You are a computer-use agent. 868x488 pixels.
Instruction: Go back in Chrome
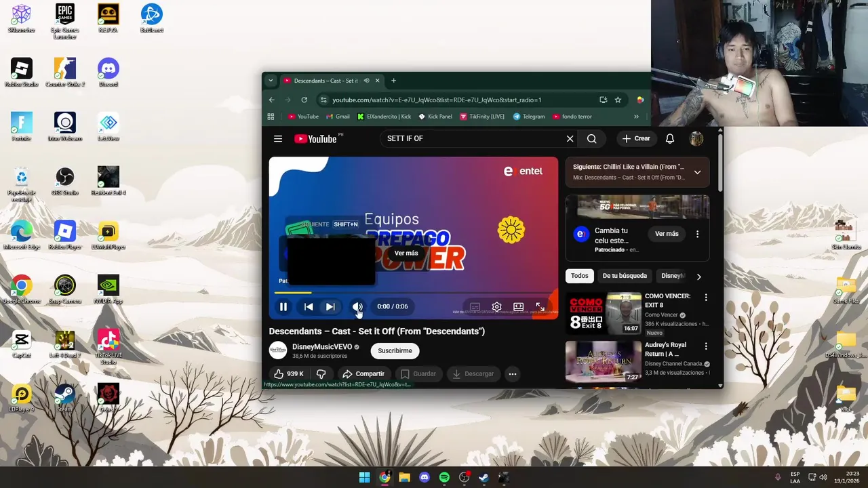[272, 100]
